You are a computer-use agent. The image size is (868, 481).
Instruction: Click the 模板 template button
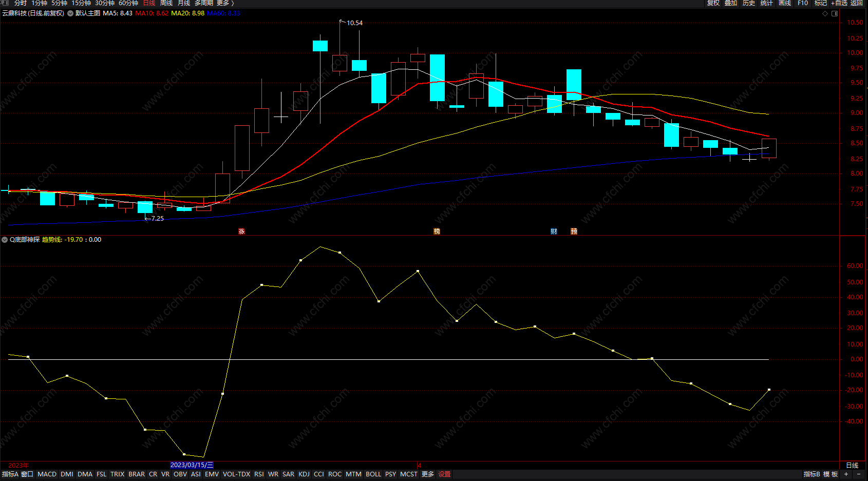(x=831, y=474)
